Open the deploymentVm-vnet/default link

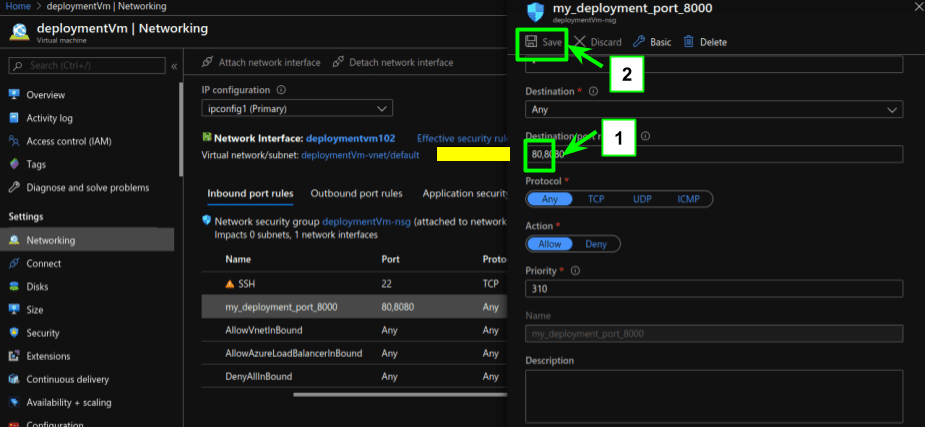coord(360,155)
